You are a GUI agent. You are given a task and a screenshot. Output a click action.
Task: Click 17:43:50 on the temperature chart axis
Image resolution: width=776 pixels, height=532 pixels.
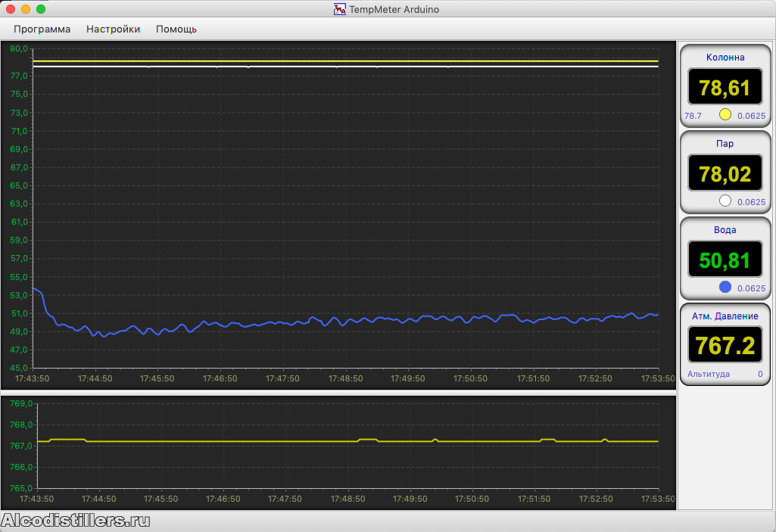pyautogui.click(x=32, y=378)
